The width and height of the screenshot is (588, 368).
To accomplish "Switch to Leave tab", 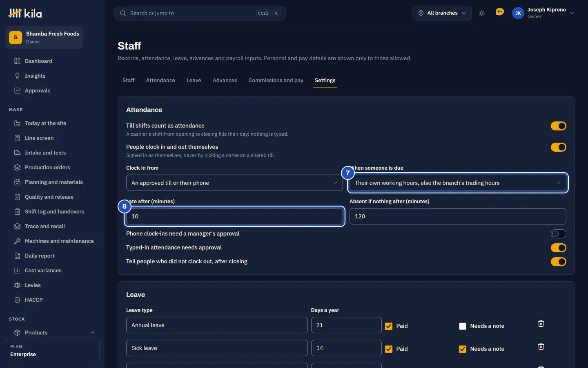I will (x=194, y=80).
